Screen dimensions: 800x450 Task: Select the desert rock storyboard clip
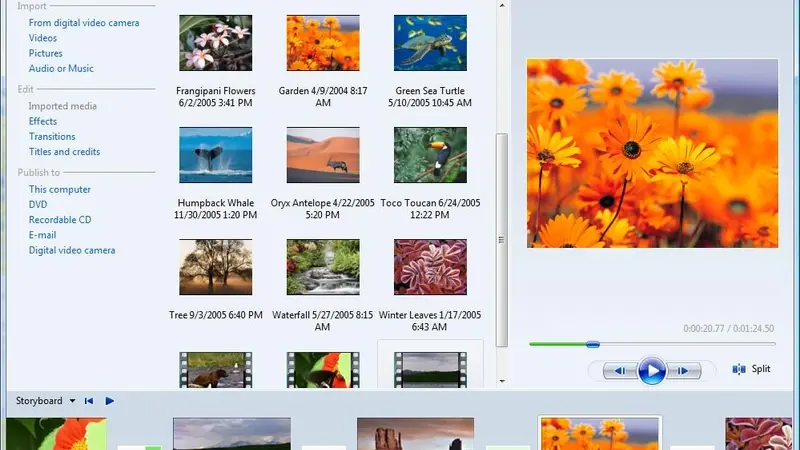pyautogui.click(x=415, y=434)
